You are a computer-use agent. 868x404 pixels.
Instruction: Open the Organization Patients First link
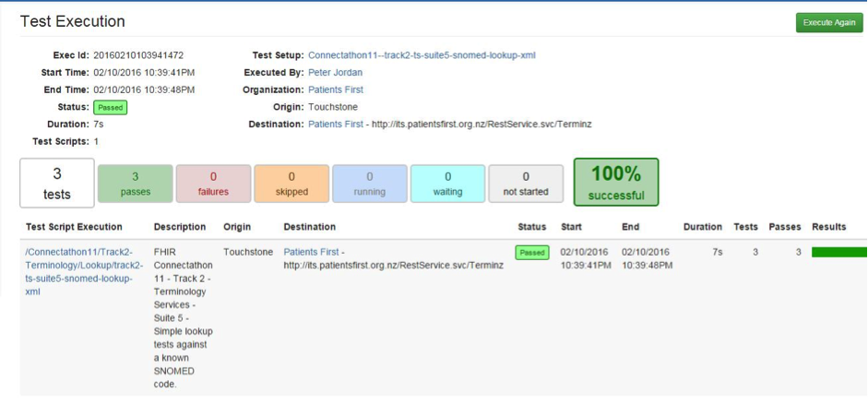click(x=336, y=89)
